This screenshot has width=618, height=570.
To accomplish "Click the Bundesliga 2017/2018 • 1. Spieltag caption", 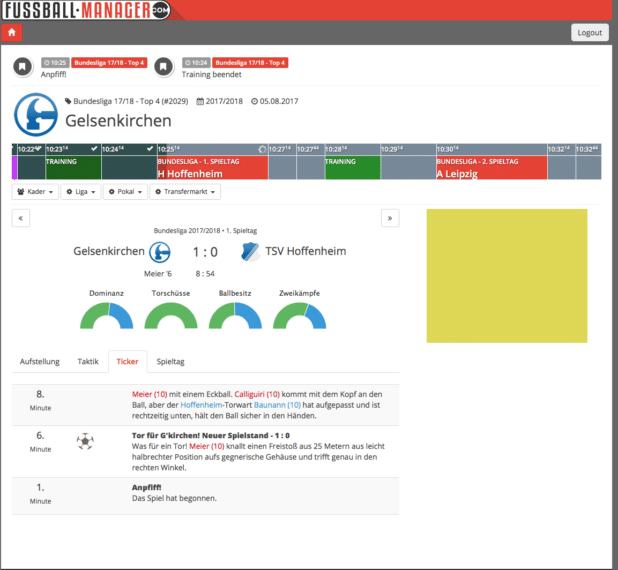I will [205, 231].
